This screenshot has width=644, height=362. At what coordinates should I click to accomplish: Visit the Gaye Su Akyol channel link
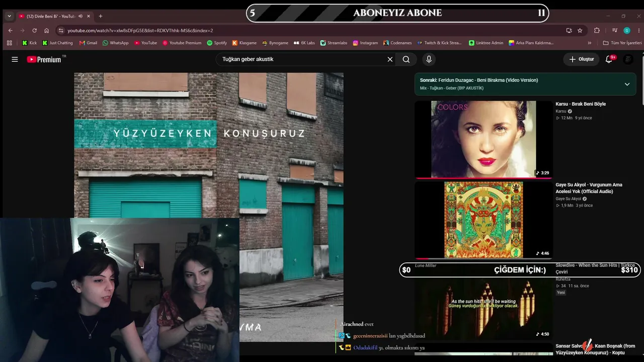tap(568, 199)
